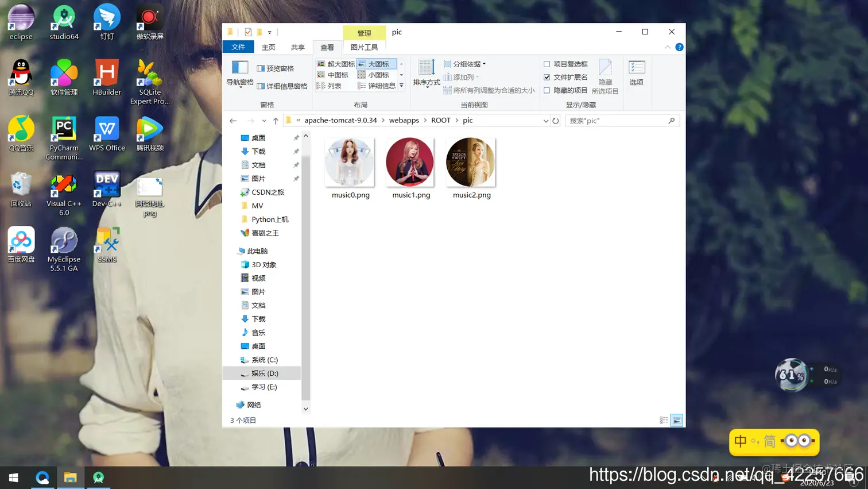Click the Explorer refresh icon
The width and height of the screenshot is (868, 489).
(x=556, y=121)
